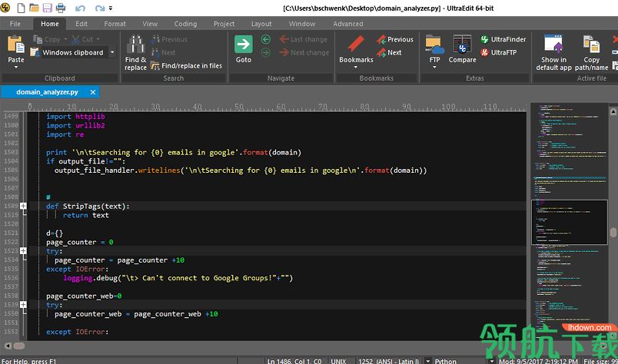Expand the folded try block at line 1539
This screenshot has width=618, height=364.
click(23, 305)
